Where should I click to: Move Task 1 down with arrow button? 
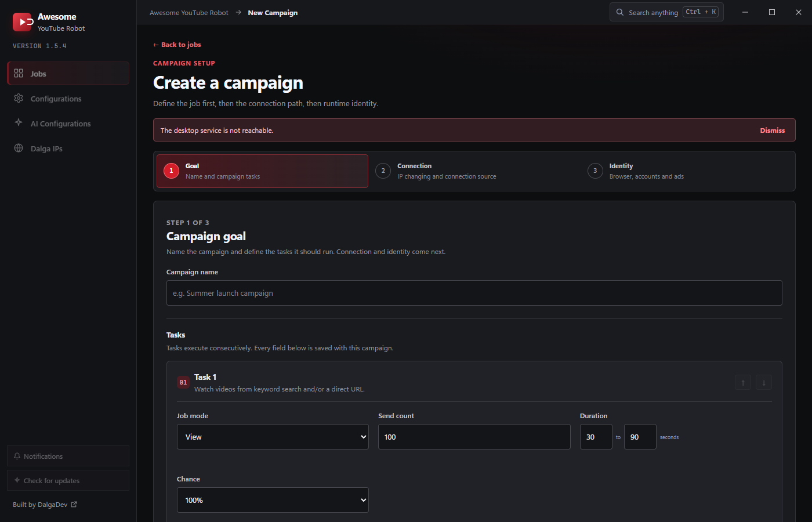764,382
